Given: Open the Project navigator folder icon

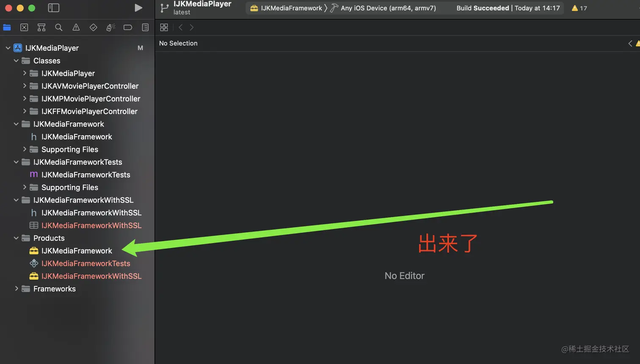Looking at the screenshot, I should click(x=7, y=27).
